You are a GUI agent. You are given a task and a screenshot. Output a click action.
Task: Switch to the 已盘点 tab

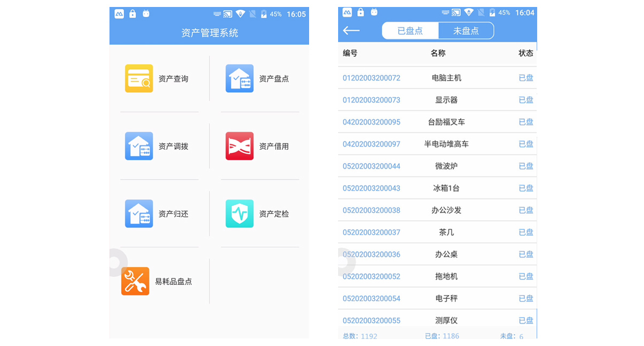point(410,31)
